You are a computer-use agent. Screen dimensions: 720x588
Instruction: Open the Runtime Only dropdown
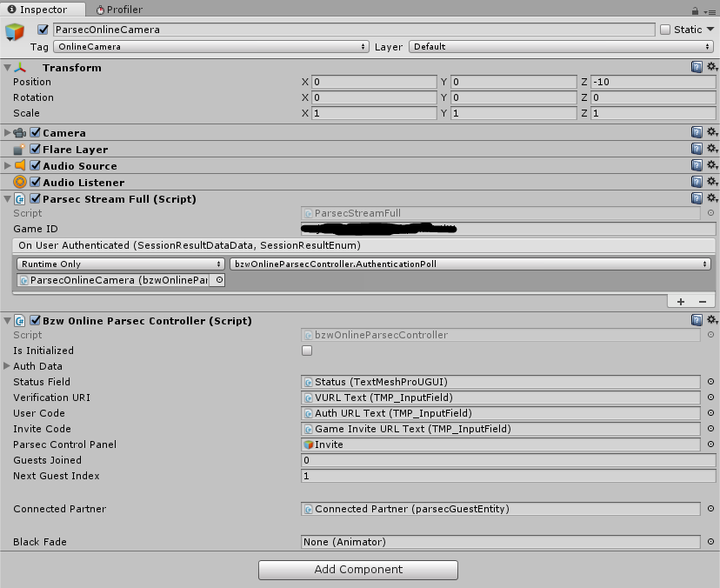pos(120,264)
